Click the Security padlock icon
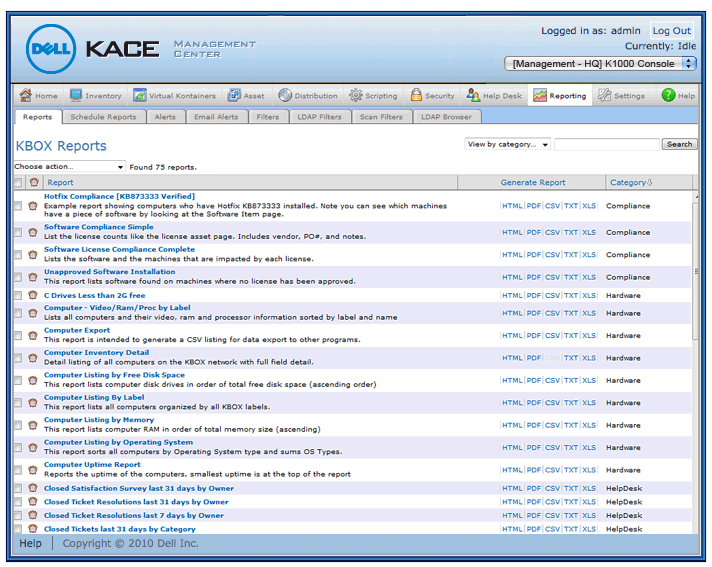Screen dimensions: 712x567 coord(416,96)
